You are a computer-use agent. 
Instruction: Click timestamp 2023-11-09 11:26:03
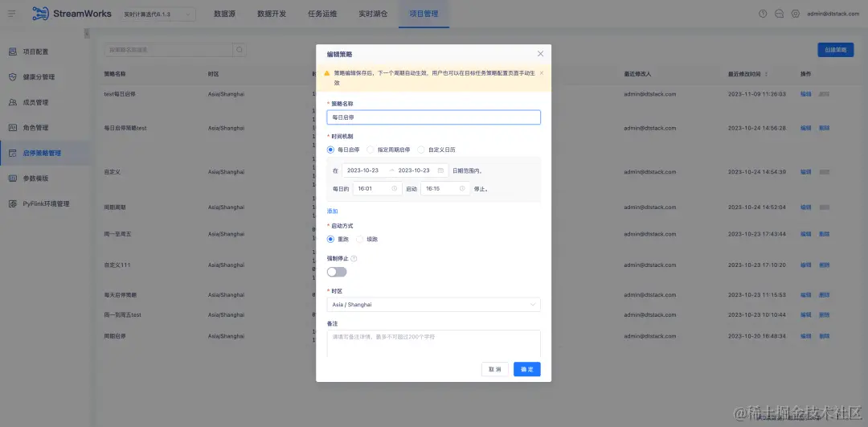pos(757,94)
